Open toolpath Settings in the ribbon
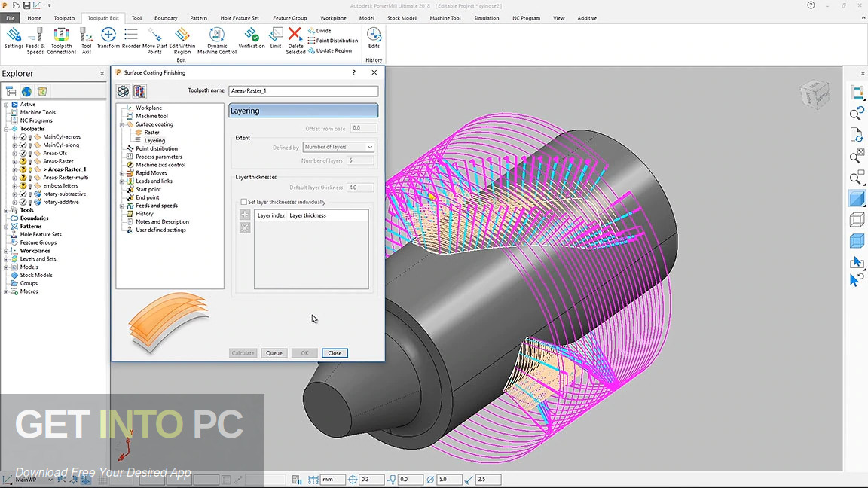This screenshot has height=488, width=868. point(14,38)
